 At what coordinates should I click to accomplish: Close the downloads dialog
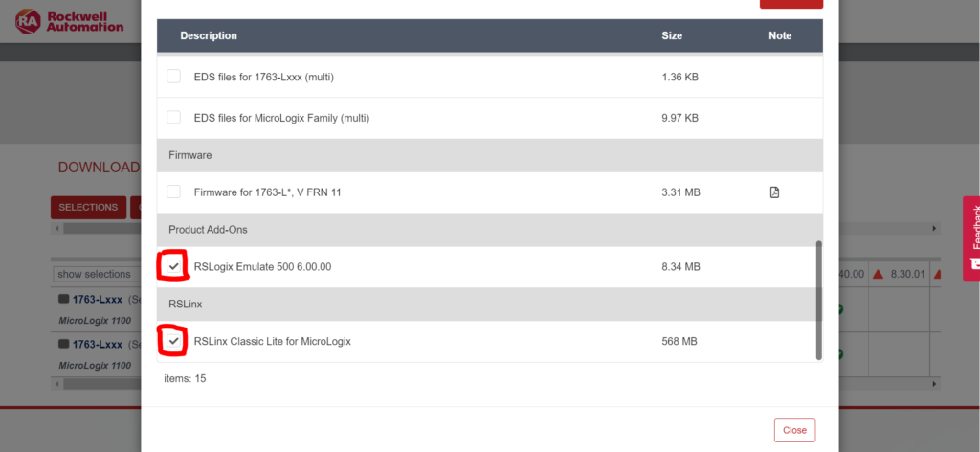pyautogui.click(x=794, y=430)
